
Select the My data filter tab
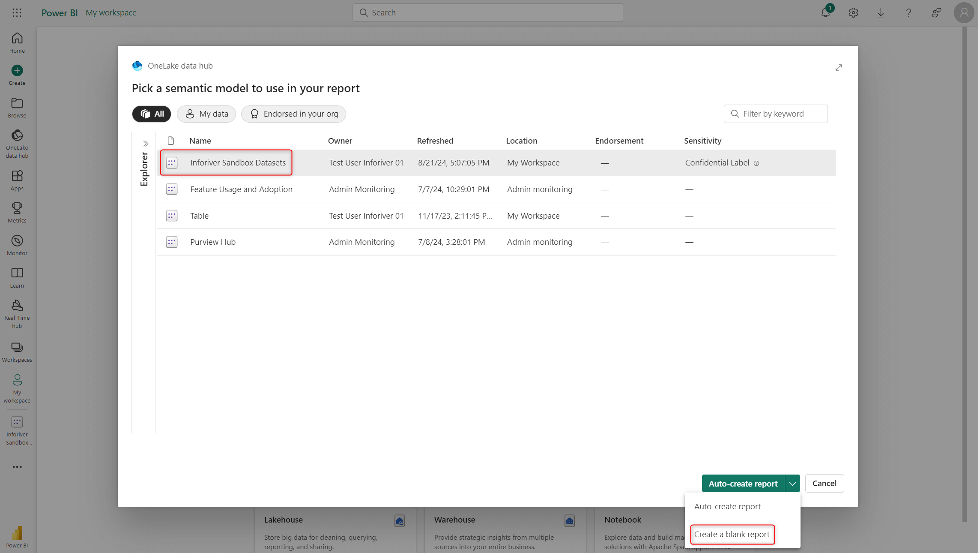click(206, 114)
